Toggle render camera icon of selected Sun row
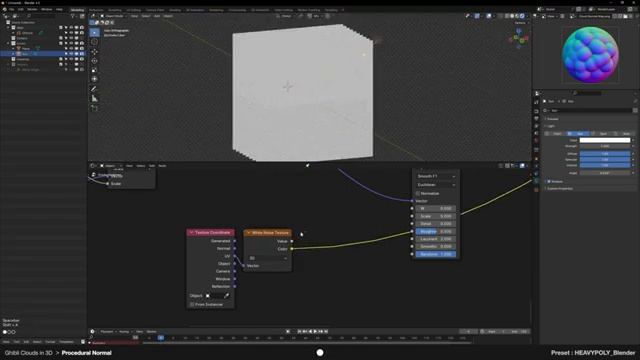 click(x=81, y=54)
